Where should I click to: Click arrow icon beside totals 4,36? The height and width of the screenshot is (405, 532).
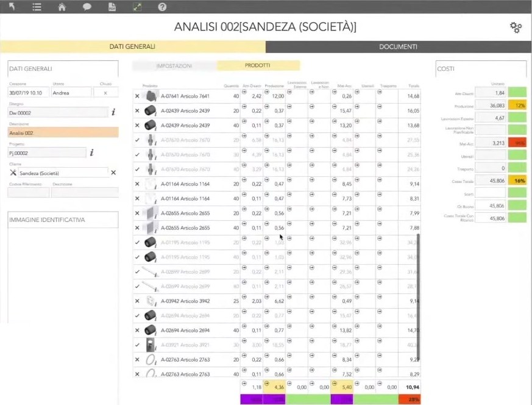pos(267,383)
